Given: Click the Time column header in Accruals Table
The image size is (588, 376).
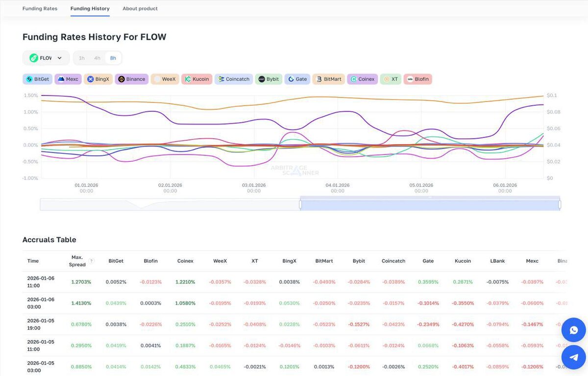Looking at the screenshot, I should pyautogui.click(x=33, y=261).
